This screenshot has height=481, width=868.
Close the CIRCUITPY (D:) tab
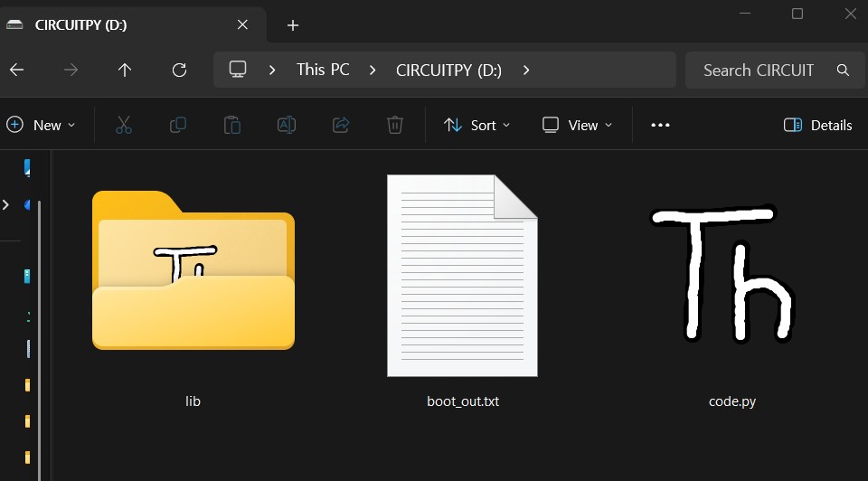point(242,24)
